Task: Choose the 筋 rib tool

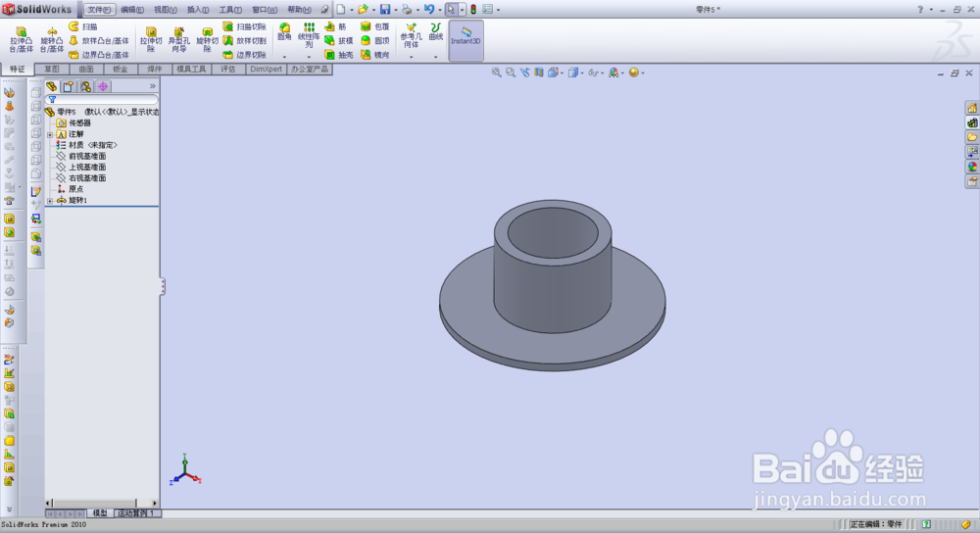Action: [335, 26]
